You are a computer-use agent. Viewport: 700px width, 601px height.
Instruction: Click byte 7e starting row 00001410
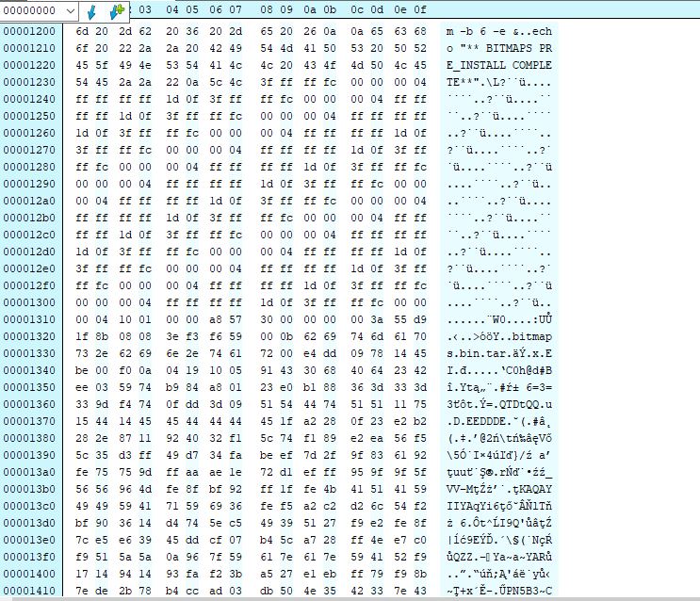pos(82,591)
